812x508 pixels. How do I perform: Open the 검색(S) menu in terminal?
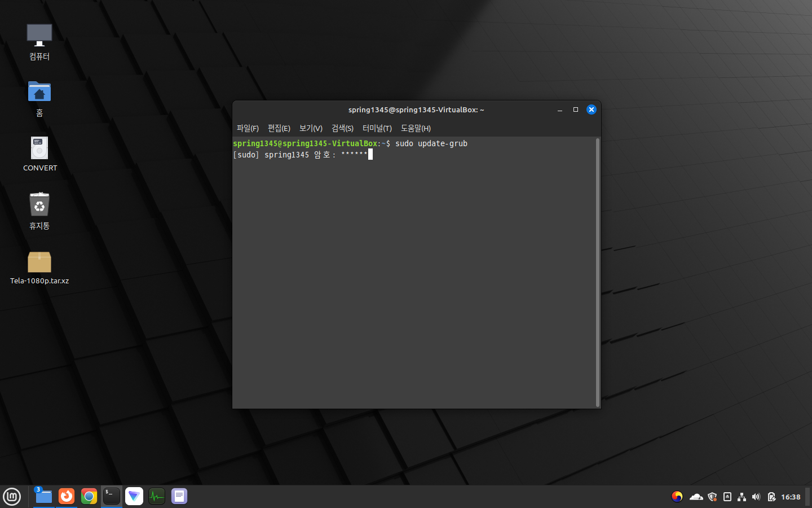342,128
